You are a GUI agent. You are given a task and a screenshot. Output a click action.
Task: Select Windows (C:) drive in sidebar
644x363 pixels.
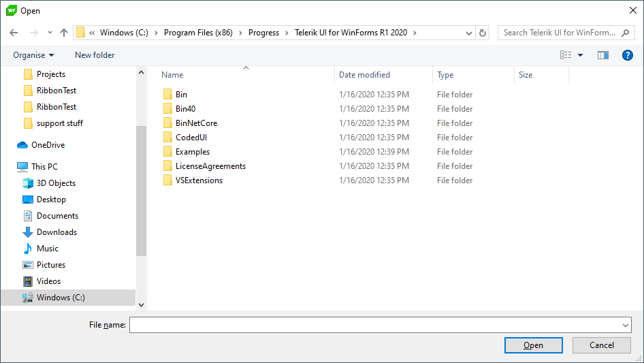tap(68, 298)
